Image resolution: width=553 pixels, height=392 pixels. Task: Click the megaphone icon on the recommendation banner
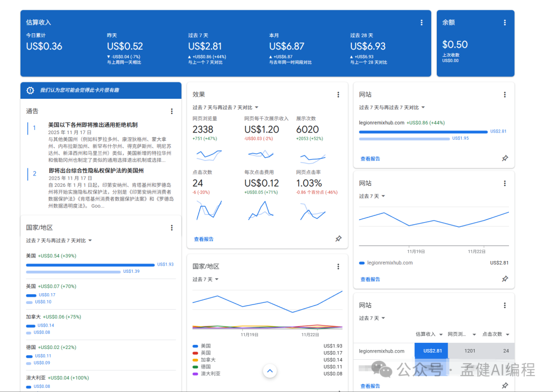(29, 90)
